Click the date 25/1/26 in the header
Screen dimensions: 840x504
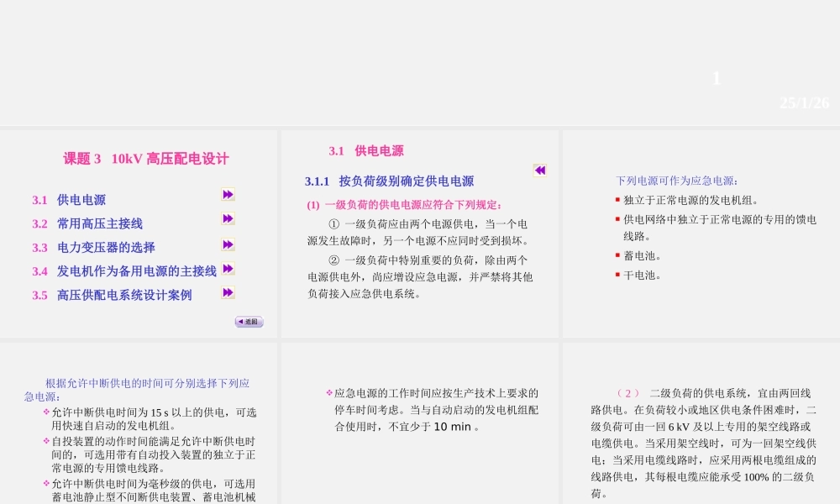coord(804,102)
